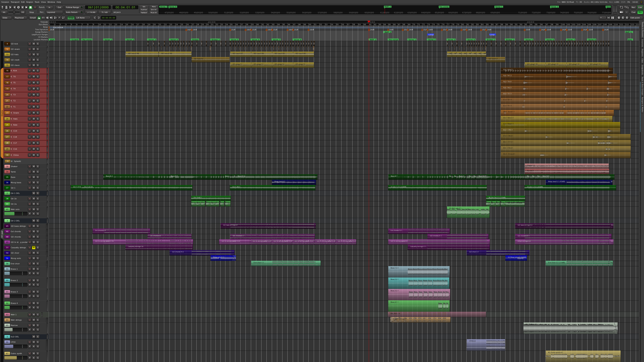644x362 pixels.
Task: Select the Audition speaker tool
Action: pos(51,18)
